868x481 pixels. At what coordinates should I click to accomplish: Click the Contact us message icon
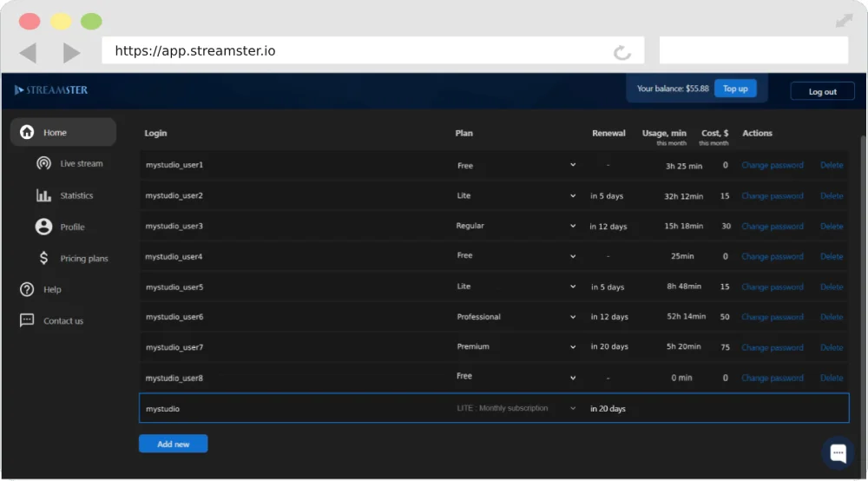pos(27,320)
